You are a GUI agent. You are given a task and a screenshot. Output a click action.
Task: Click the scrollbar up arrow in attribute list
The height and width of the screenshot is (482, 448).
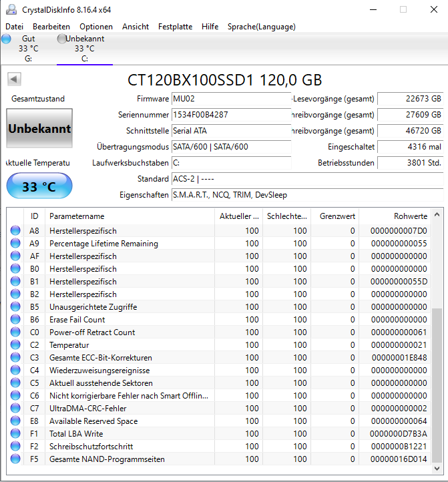click(437, 214)
